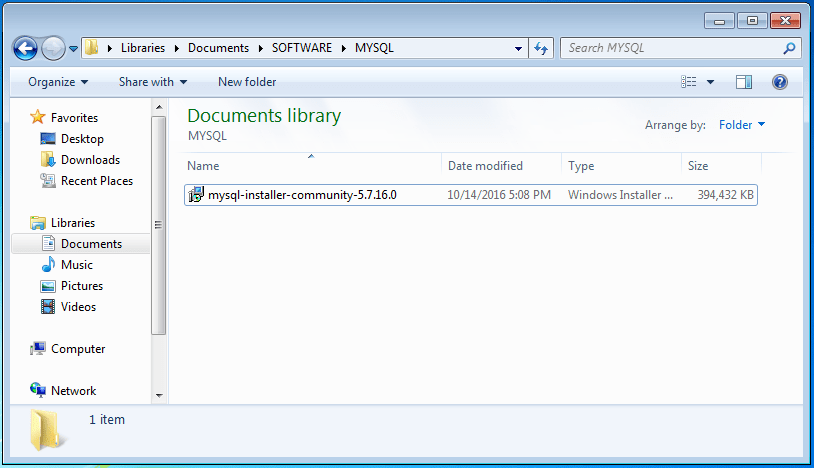Click the Favorites star icon
Image resolution: width=814 pixels, height=468 pixels.
coord(37,117)
